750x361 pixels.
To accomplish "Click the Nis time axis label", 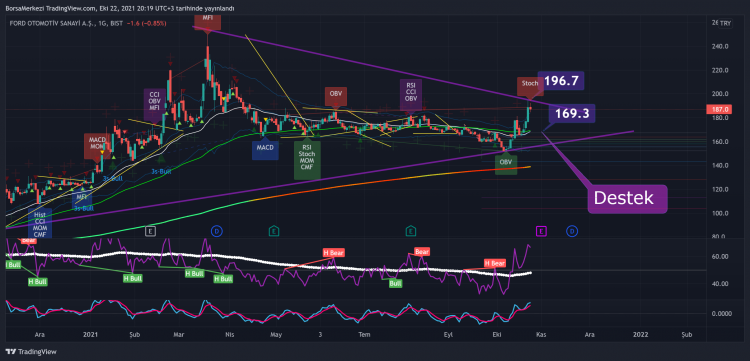I will point(229,335).
